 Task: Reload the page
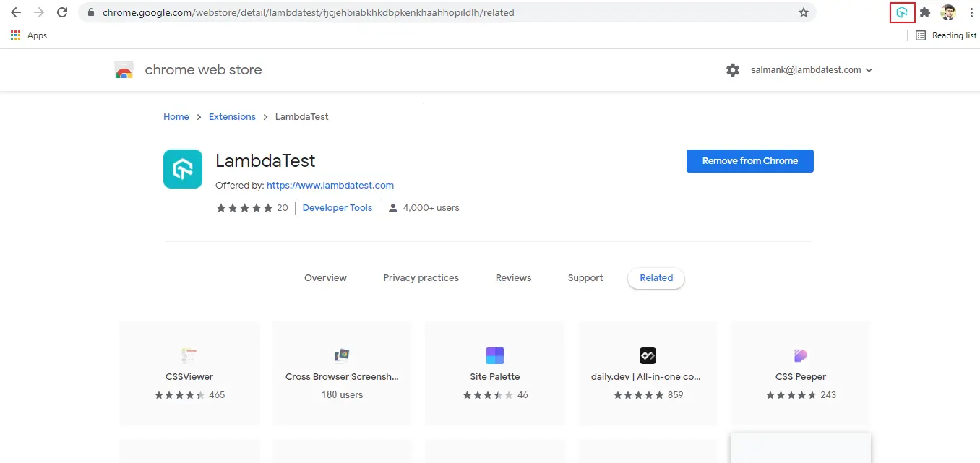pos(62,12)
